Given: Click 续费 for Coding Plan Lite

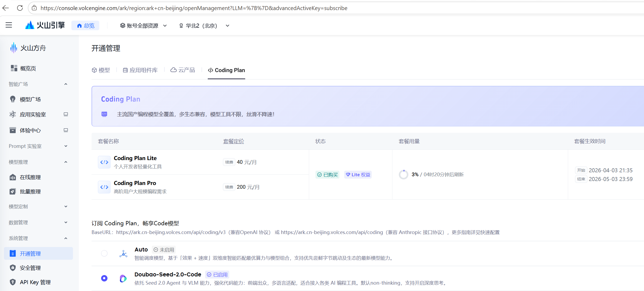Looking at the screenshot, I should coord(229,162).
